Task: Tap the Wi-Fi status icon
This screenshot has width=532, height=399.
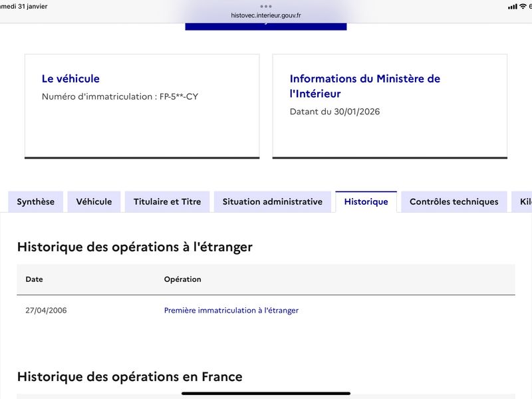Action: [523, 7]
